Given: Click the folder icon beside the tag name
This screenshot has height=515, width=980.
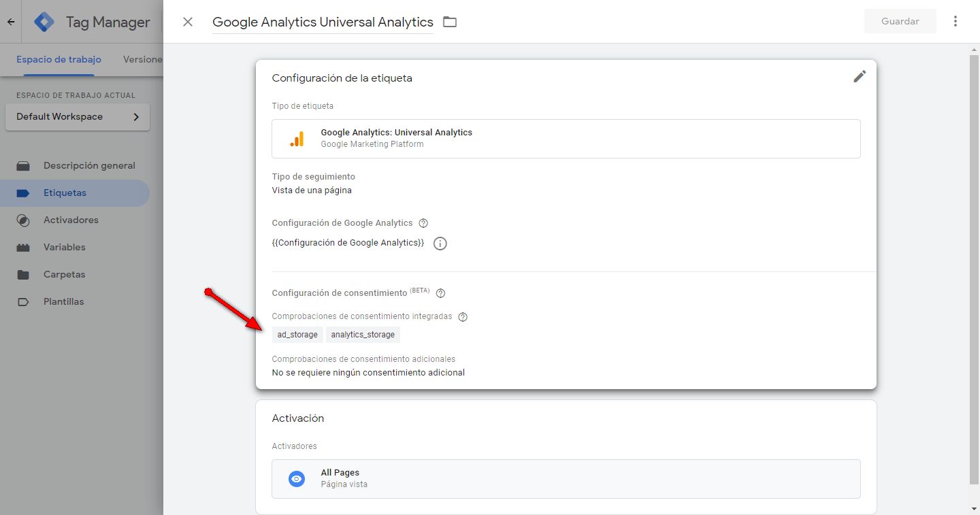Looking at the screenshot, I should [449, 22].
